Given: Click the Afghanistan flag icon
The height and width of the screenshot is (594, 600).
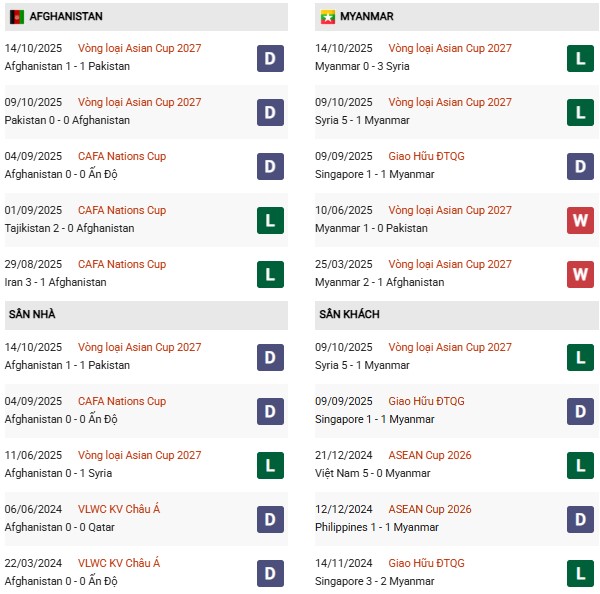Looking at the screenshot, I should pyautogui.click(x=16, y=17).
